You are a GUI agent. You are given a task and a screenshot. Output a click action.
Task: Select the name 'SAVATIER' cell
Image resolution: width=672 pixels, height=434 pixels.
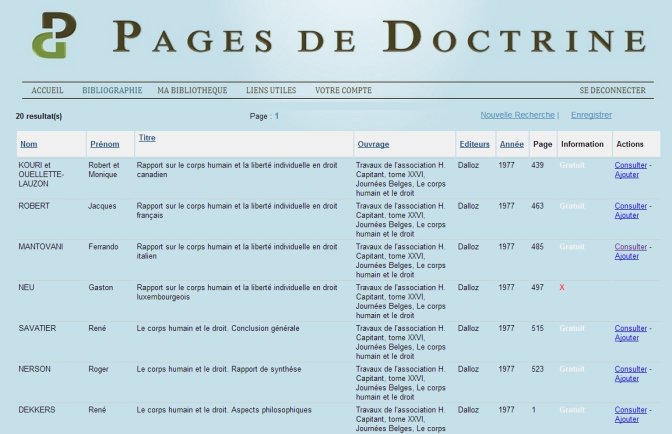coord(37,328)
